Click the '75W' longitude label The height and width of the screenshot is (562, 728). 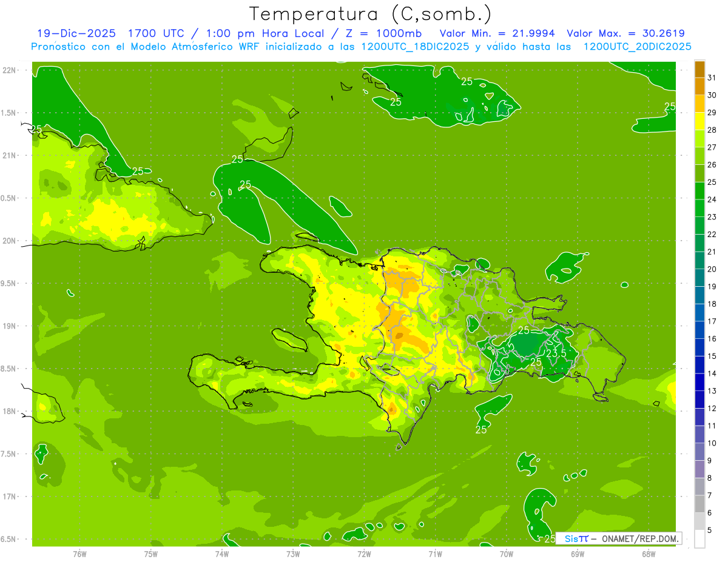151,554
